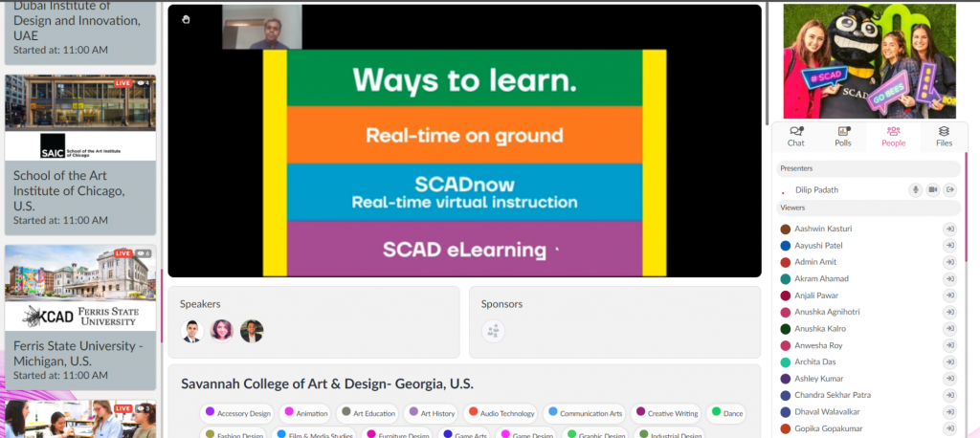
Task: Click the arrow icon next to Admin Amit
Action: click(x=950, y=262)
